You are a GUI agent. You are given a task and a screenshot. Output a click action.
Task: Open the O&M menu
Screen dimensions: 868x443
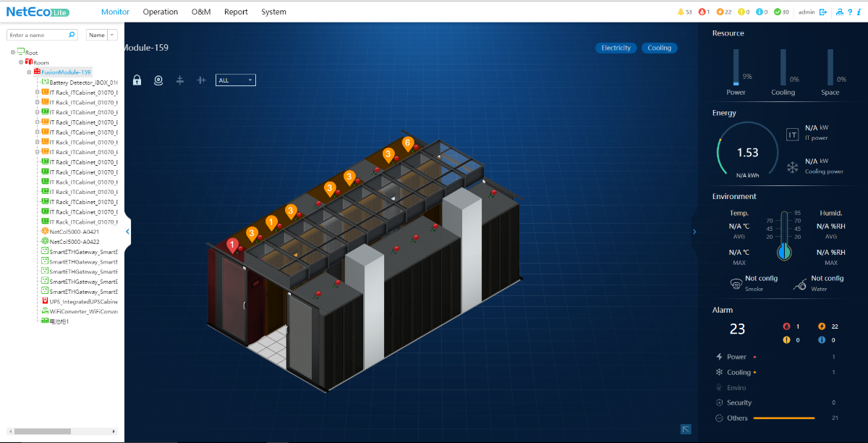point(200,12)
